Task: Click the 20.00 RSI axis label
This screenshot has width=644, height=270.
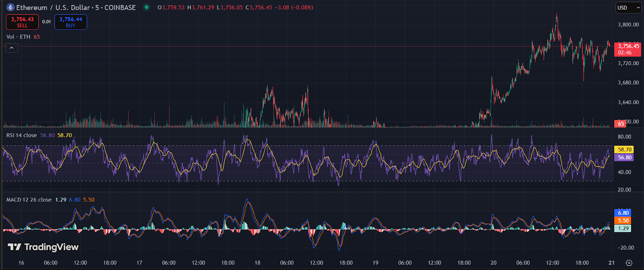Action: click(x=625, y=190)
